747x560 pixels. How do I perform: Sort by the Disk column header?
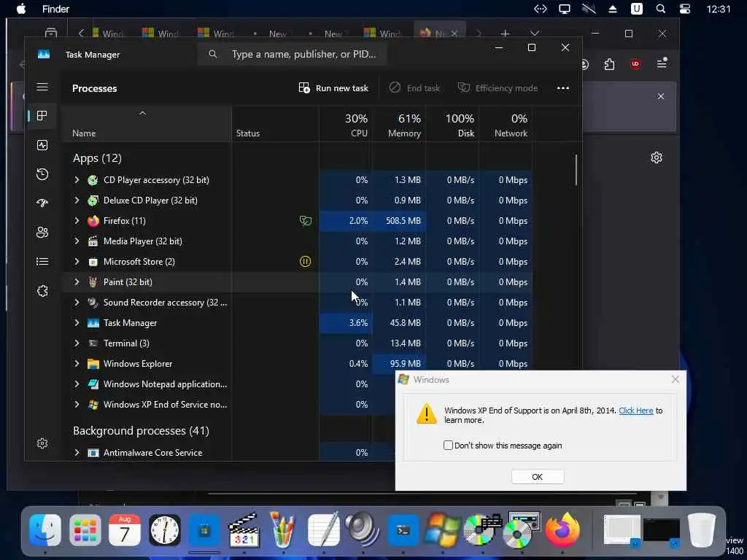click(x=452, y=125)
